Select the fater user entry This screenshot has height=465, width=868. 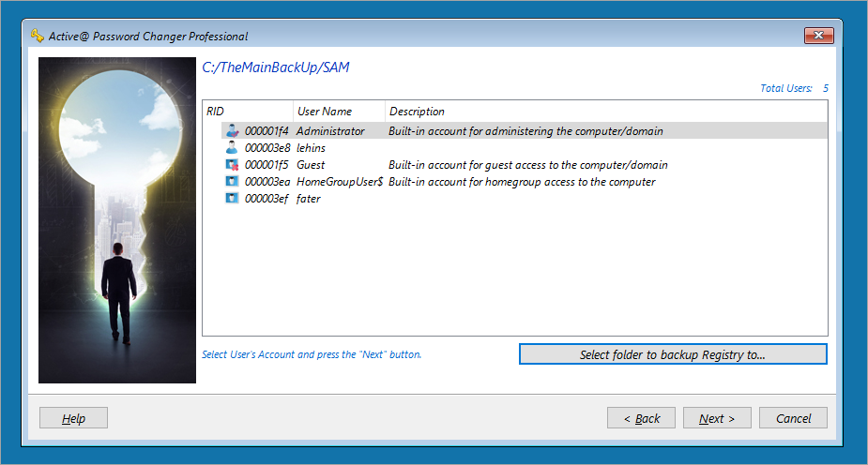309,199
